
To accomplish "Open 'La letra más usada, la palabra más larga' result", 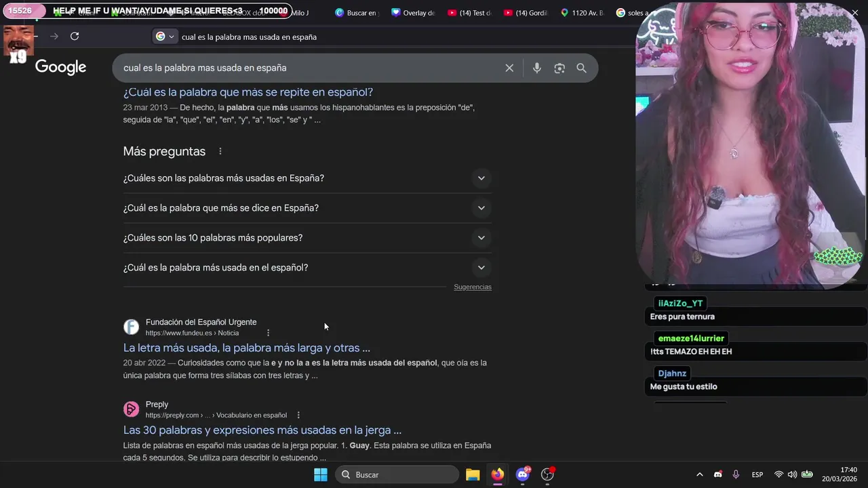I will click(x=247, y=348).
